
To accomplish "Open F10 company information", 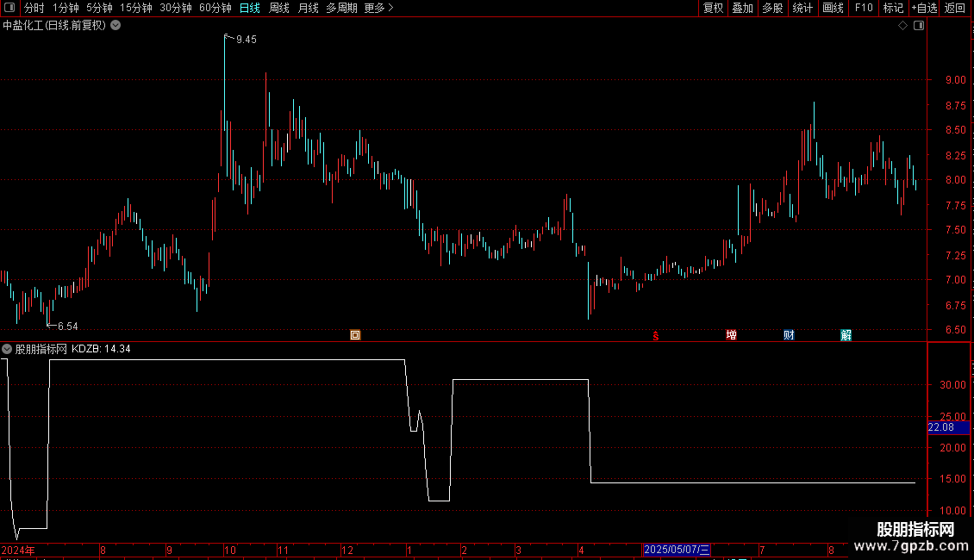I will click(864, 8).
